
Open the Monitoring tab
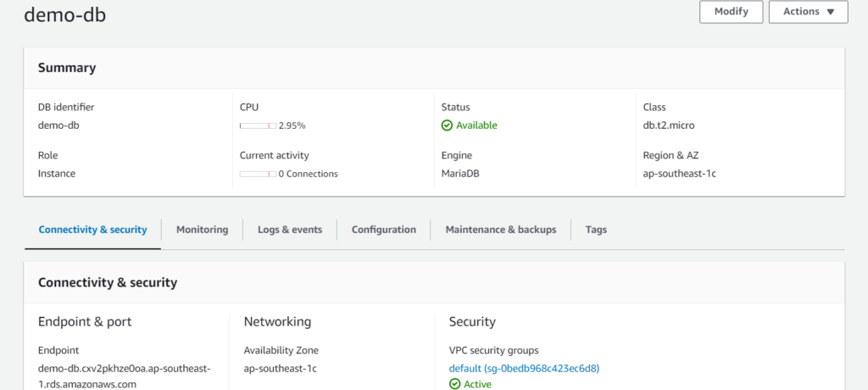pos(202,230)
